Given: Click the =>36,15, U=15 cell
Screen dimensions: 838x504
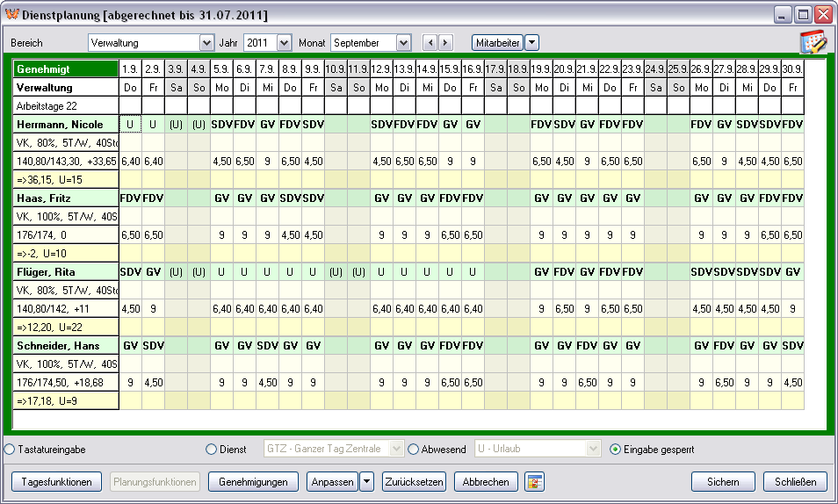Looking at the screenshot, I should (66, 180).
